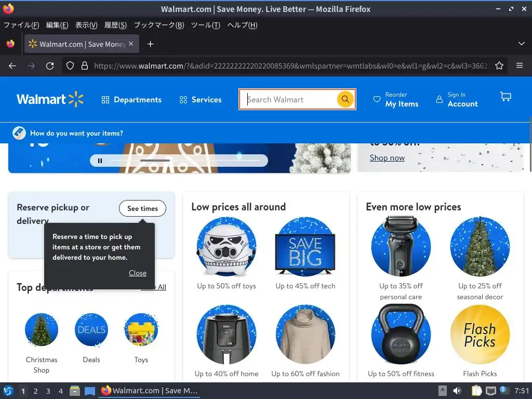Click the network tray monitor icon
The height and width of the screenshot is (399, 532).
[x=490, y=391]
